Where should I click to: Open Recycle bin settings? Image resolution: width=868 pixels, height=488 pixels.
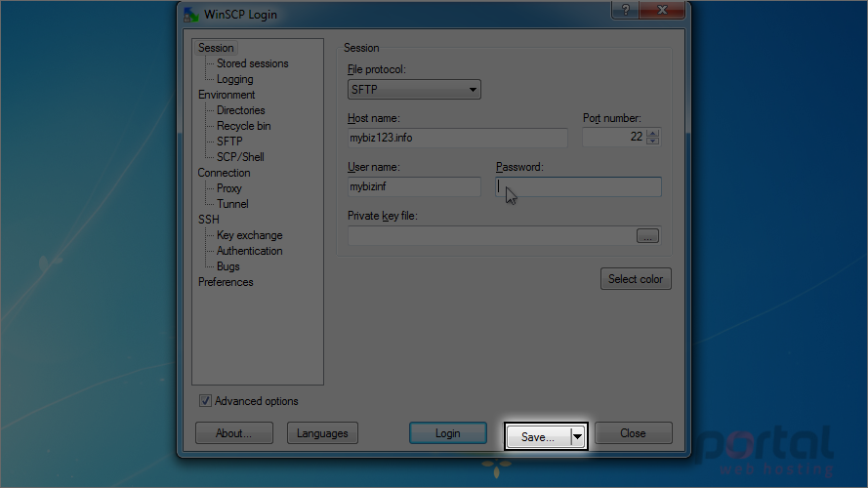[243, 126]
